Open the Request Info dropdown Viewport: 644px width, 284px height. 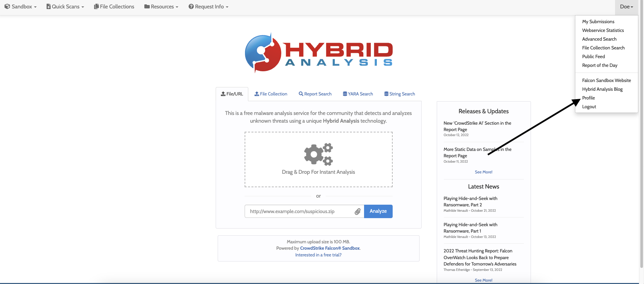[x=208, y=7]
